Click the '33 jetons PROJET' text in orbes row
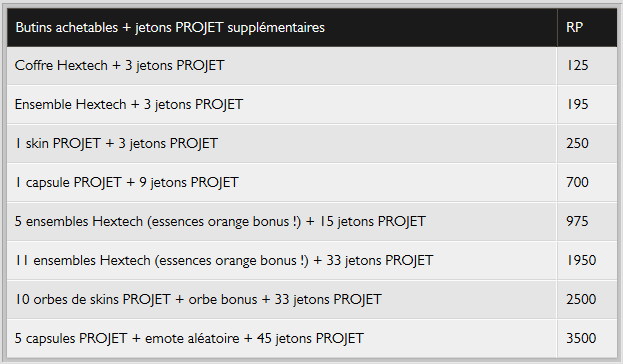The width and height of the screenshot is (623, 364). pos(328,300)
